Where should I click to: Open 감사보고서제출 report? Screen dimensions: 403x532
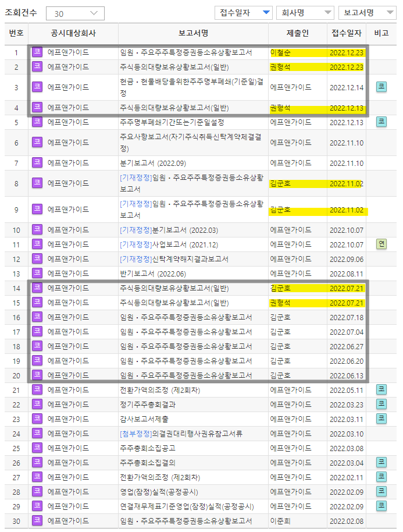click(144, 419)
